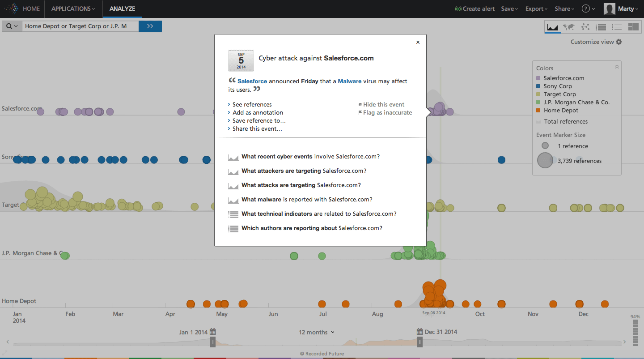This screenshot has width=644, height=359.
Task: Click Add as annotation
Action: click(258, 112)
